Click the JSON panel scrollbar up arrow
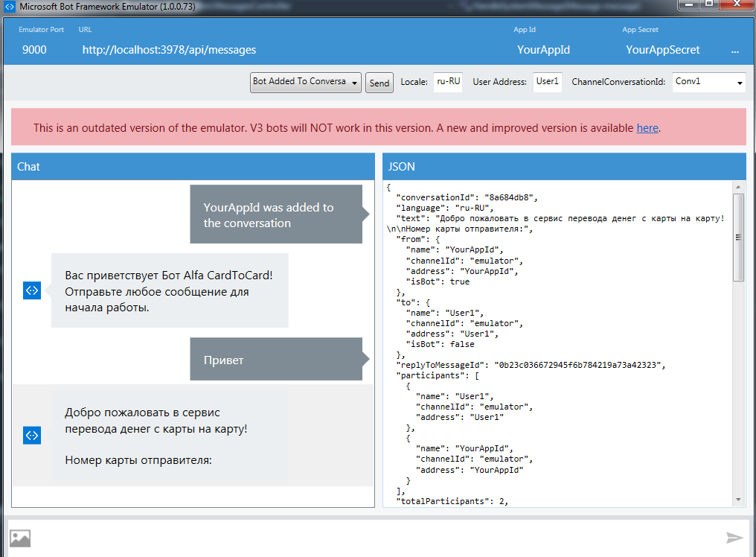This screenshot has height=557, width=756. tap(738, 187)
